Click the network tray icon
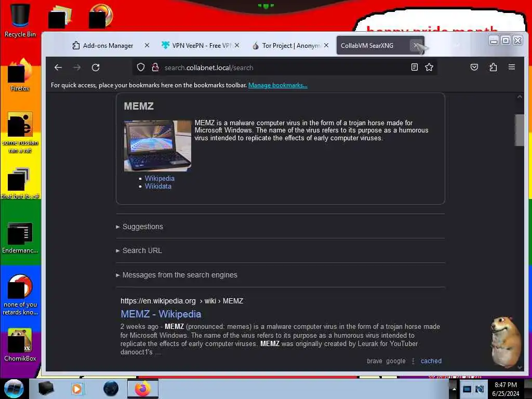 click(x=467, y=389)
